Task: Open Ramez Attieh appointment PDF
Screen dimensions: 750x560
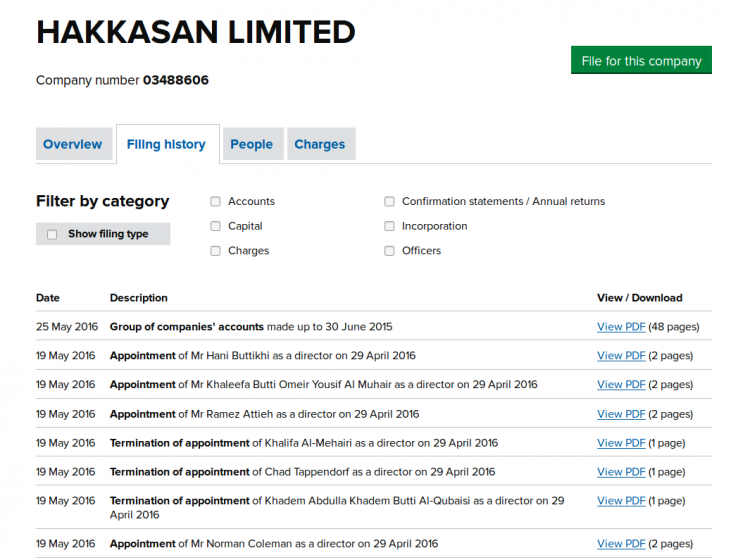Action: [x=621, y=414]
